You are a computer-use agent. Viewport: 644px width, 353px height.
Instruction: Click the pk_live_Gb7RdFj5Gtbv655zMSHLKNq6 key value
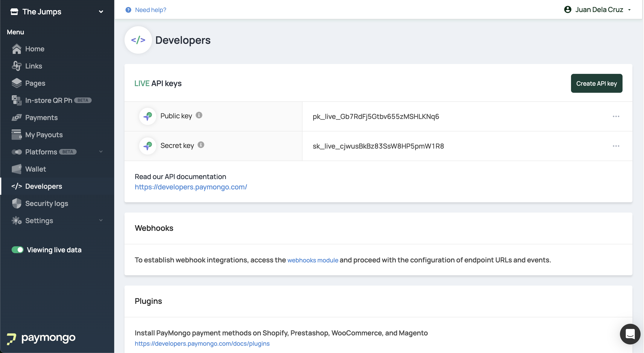[376, 117]
